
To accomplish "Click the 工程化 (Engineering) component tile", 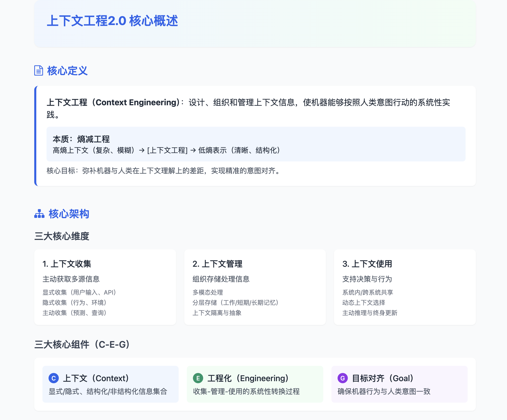I will pyautogui.click(x=255, y=384).
